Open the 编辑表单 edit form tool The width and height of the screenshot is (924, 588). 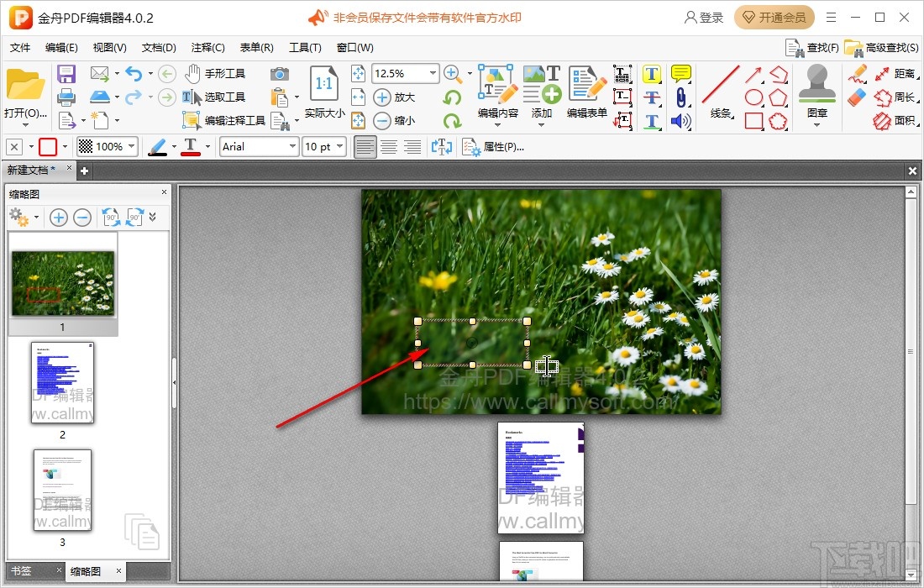[587, 92]
